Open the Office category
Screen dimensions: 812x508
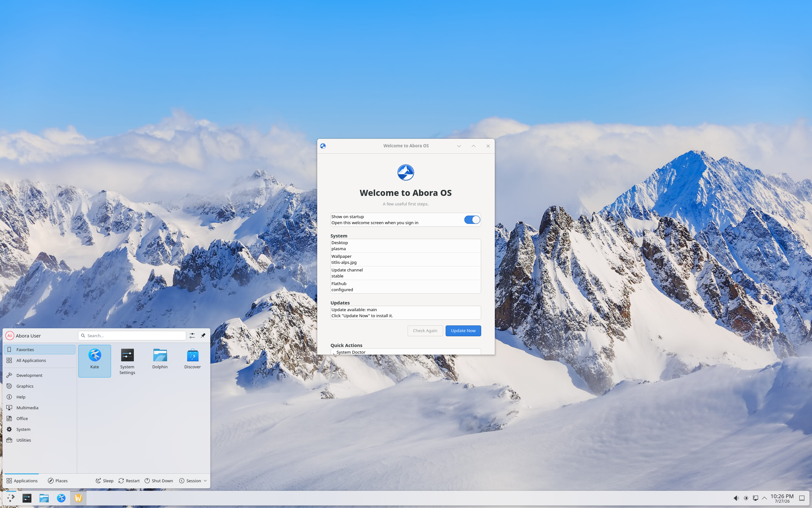40,418
